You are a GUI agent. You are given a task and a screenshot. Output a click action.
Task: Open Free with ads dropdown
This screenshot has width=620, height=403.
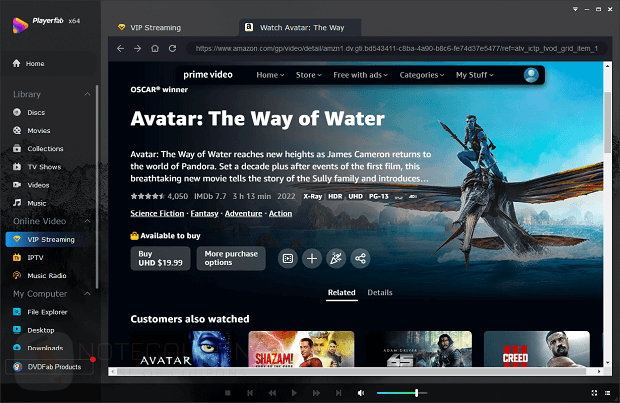coord(360,75)
